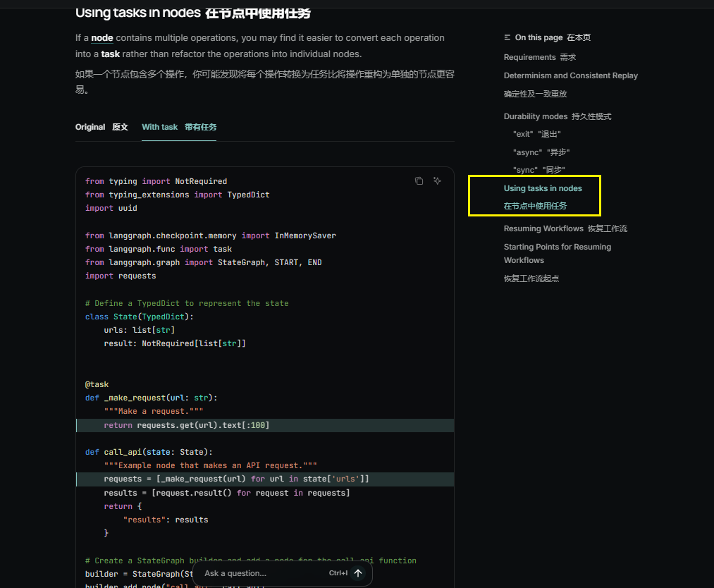
Task: Click the @task decorator line in code
Action: tap(97, 384)
